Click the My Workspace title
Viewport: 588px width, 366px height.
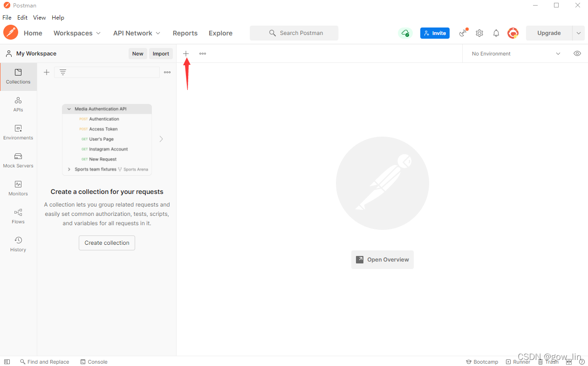click(36, 54)
